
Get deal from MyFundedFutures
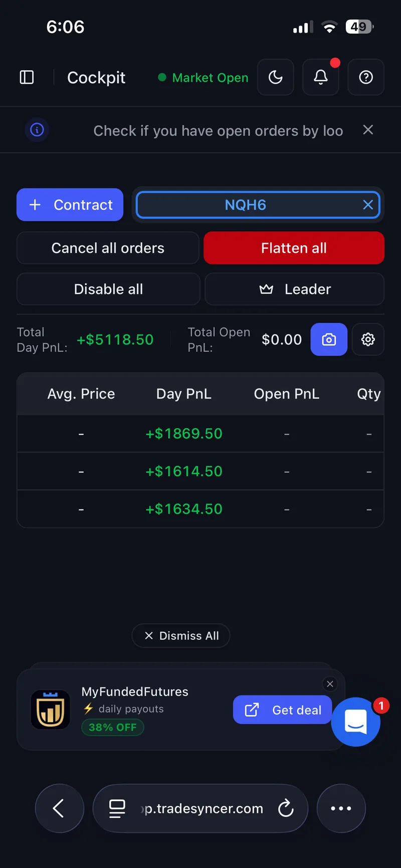[283, 710]
